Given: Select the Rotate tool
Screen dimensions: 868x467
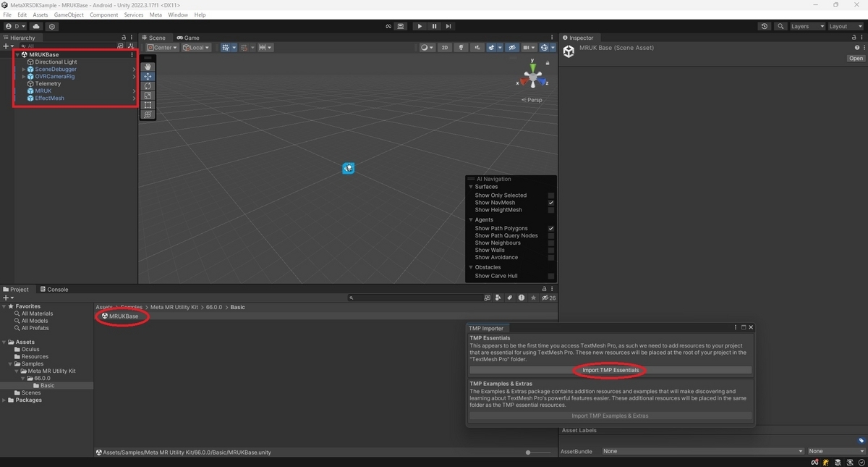Looking at the screenshot, I should tap(148, 85).
